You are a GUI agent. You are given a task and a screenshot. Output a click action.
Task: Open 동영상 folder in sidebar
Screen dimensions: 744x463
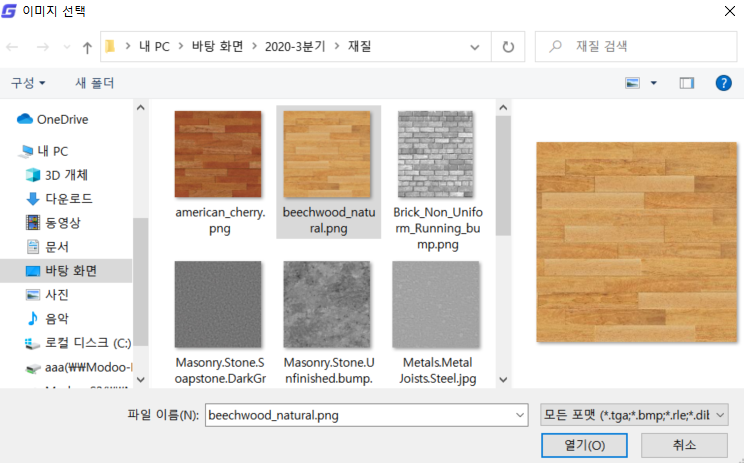53,222
